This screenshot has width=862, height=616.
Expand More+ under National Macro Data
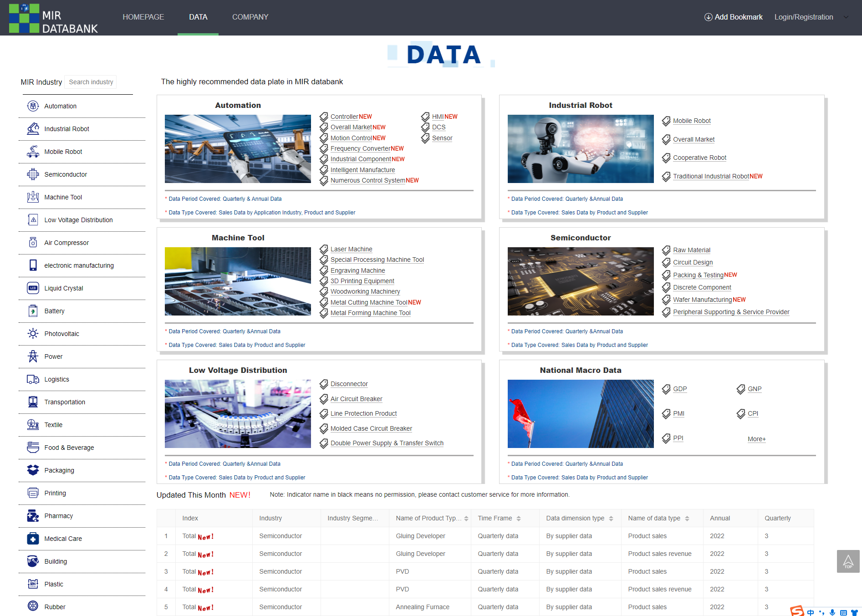pyautogui.click(x=756, y=438)
